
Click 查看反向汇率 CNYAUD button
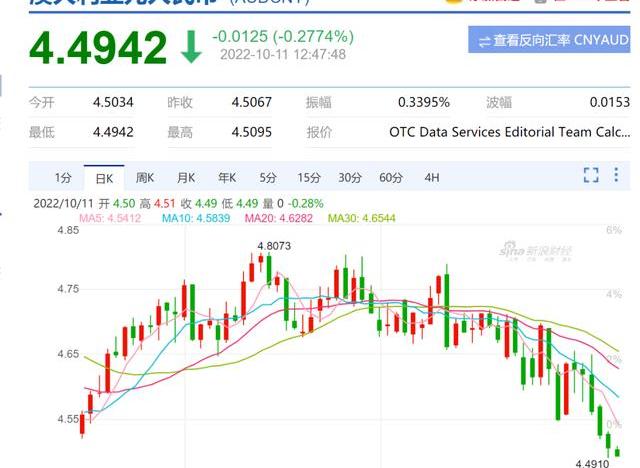click(x=550, y=40)
